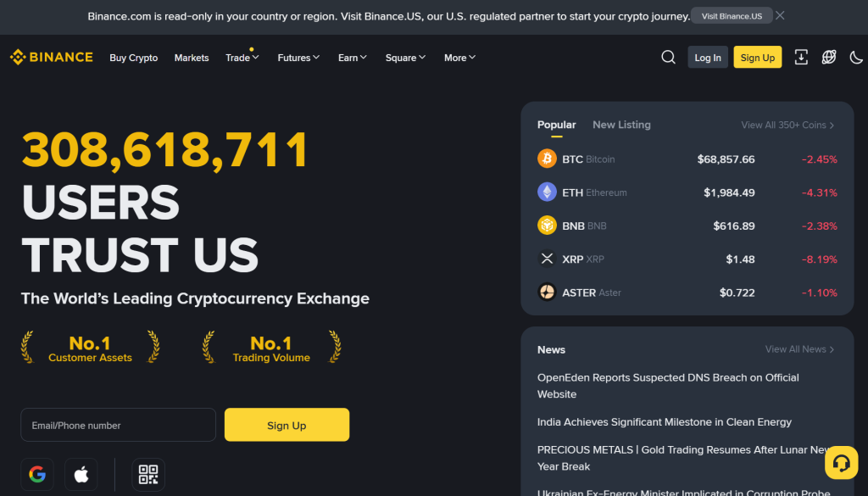Sign up with Apple icon

point(81,475)
